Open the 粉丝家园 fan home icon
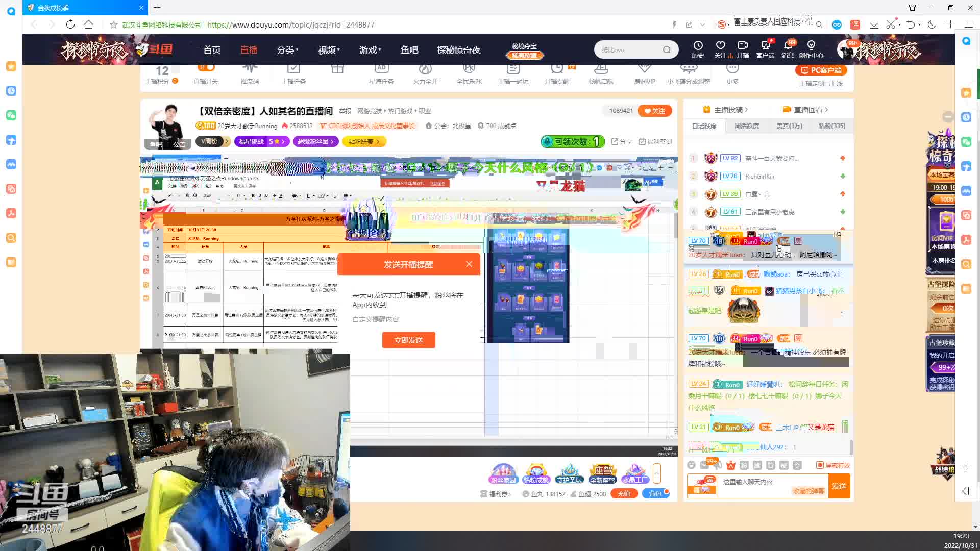The height and width of the screenshot is (551, 980). tap(503, 473)
